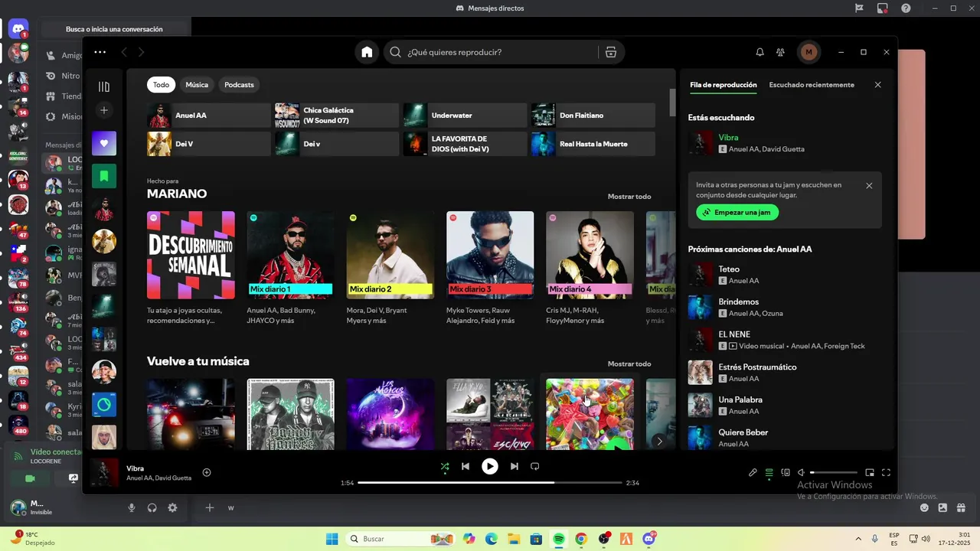
Task: Open Chrome from the Windows taskbar
Action: [x=581, y=539]
